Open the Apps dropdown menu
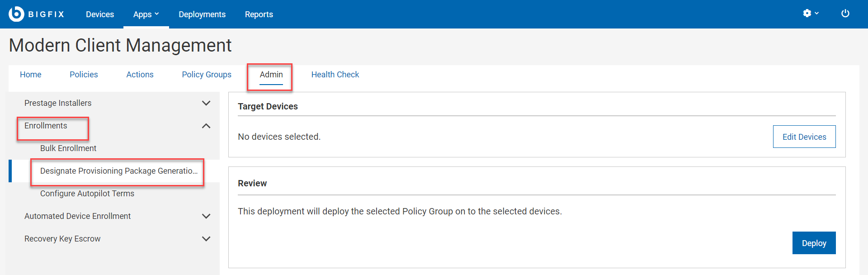 point(146,14)
